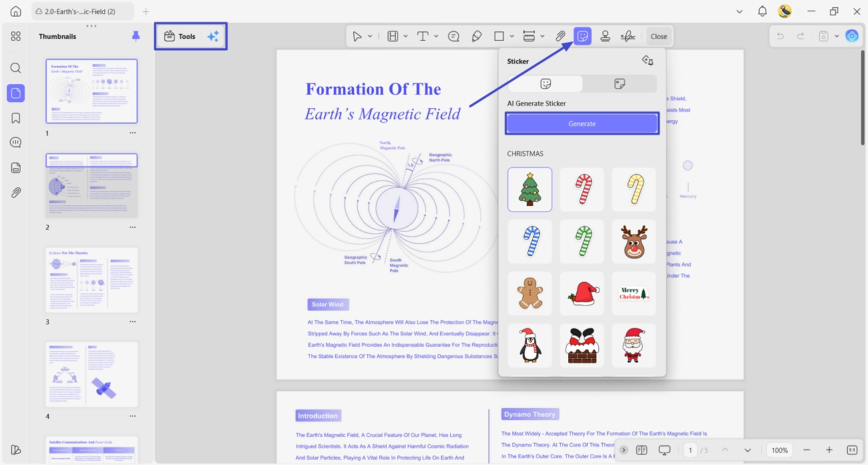The height and width of the screenshot is (465, 868).
Task: Open the AI sparkle tool beside Tools
Action: [213, 37]
